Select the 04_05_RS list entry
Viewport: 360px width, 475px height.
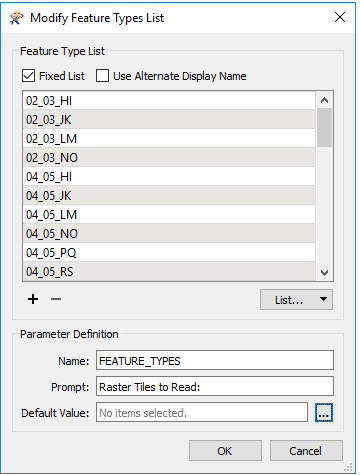pyautogui.click(x=169, y=271)
